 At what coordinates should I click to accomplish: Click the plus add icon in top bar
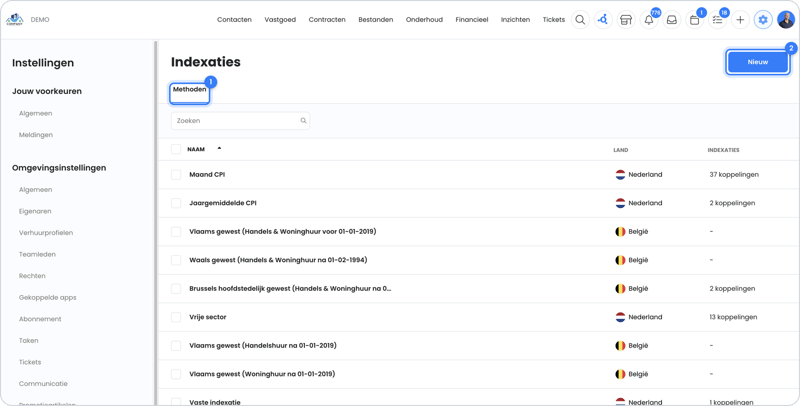pos(740,20)
